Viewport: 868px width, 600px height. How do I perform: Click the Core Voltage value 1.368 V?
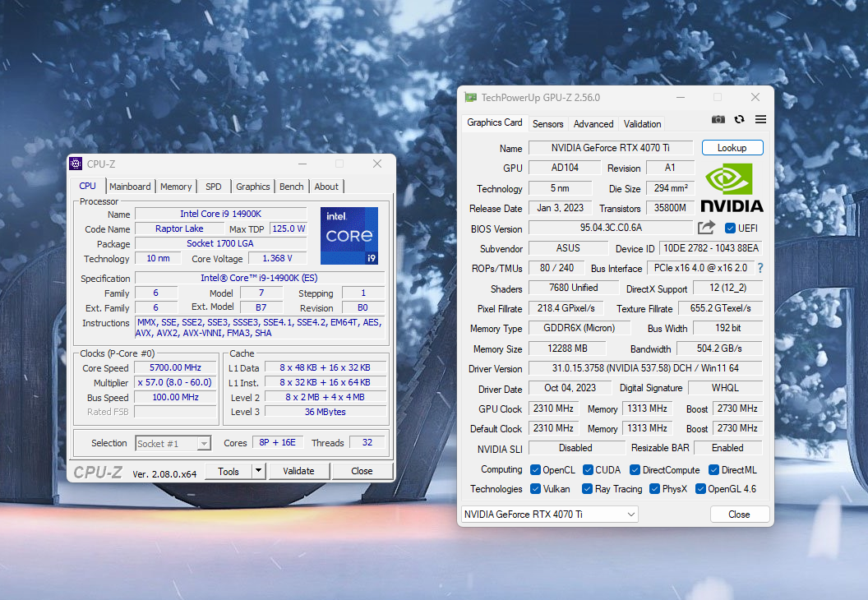point(277,258)
